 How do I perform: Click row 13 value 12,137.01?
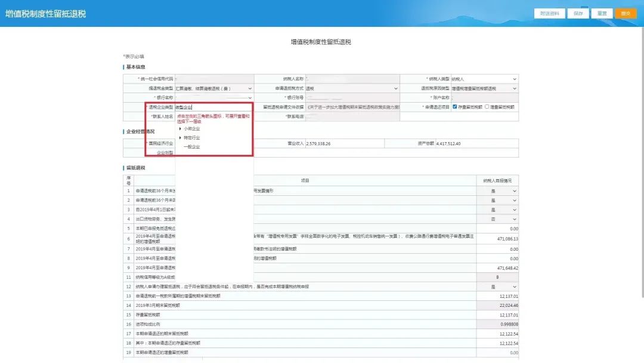point(509,296)
